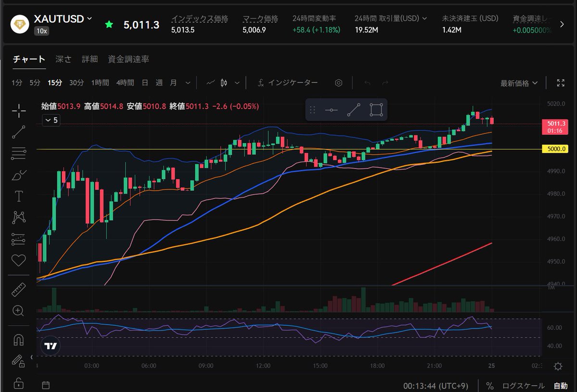Select the Text annotation tool
Image resolution: width=577 pixels, height=392 pixels.
(19, 196)
